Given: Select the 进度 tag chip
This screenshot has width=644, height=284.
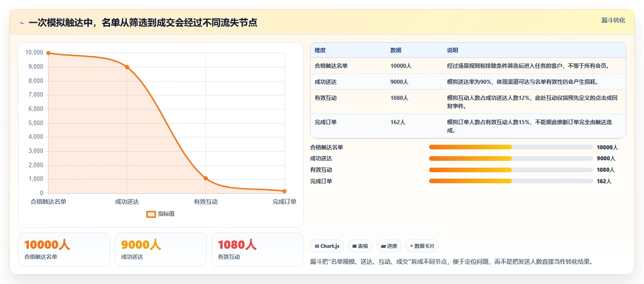Looking at the screenshot, I should click(x=389, y=246).
